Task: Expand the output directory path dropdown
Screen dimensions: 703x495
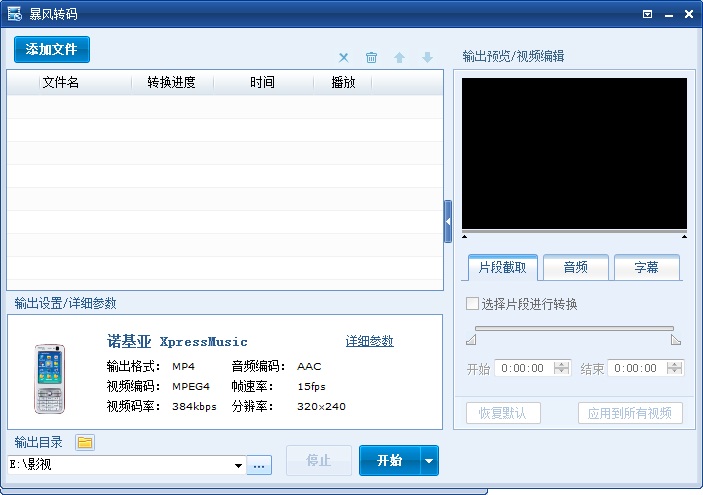Action: pos(238,465)
